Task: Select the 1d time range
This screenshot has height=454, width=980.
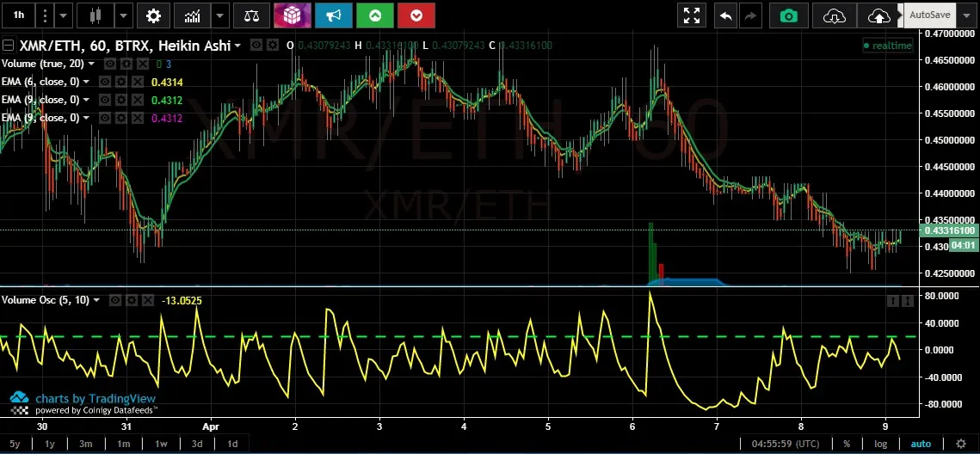Action: pyautogui.click(x=231, y=444)
